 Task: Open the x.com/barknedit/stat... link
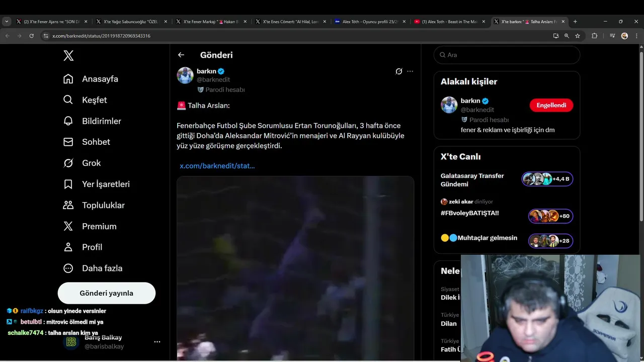pos(217,165)
